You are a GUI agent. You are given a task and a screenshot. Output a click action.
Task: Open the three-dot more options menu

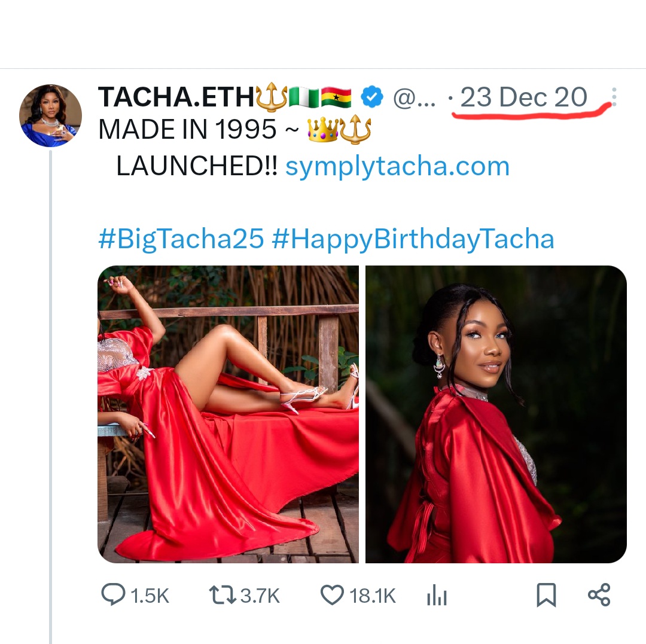[614, 97]
